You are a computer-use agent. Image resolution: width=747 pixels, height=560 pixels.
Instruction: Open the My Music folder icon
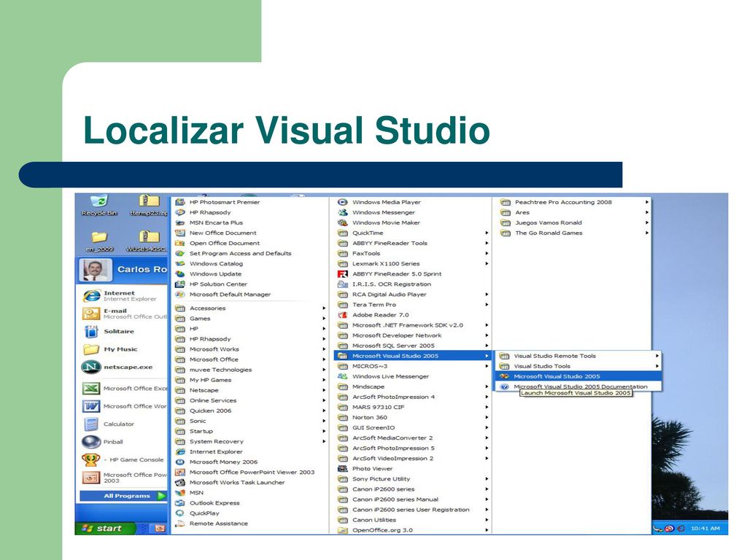91,349
